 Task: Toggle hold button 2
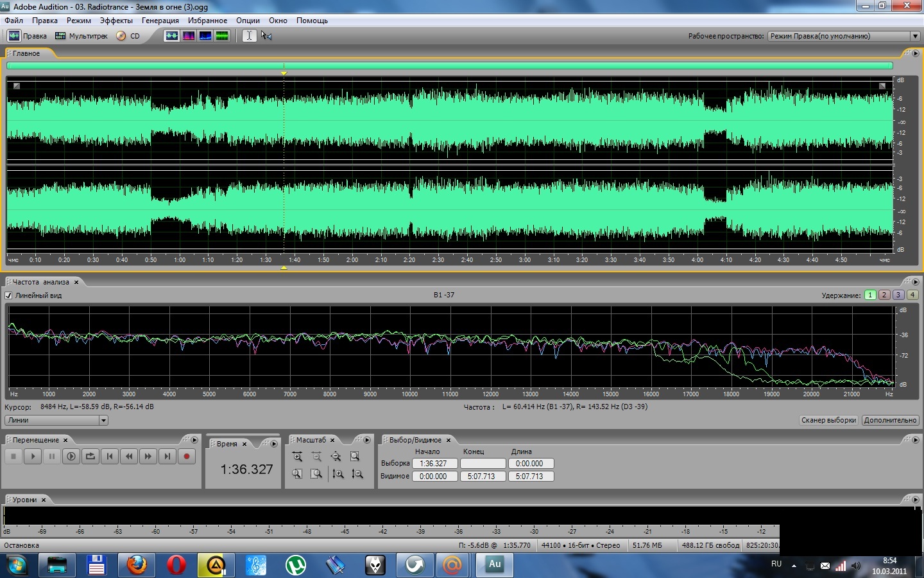pos(884,295)
